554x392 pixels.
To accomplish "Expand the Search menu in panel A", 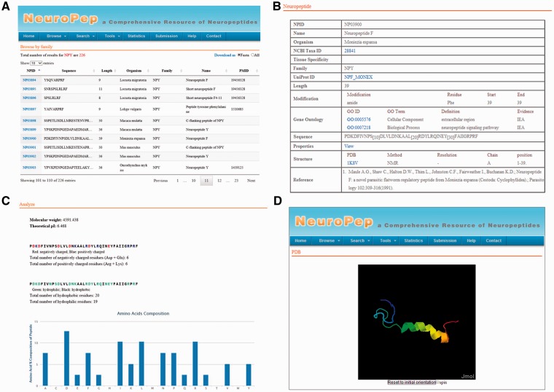I will pos(85,36).
